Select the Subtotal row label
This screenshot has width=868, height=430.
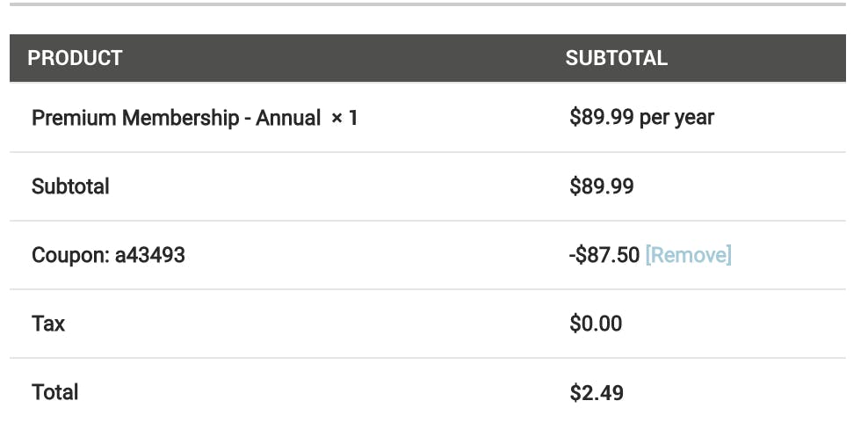click(x=70, y=186)
